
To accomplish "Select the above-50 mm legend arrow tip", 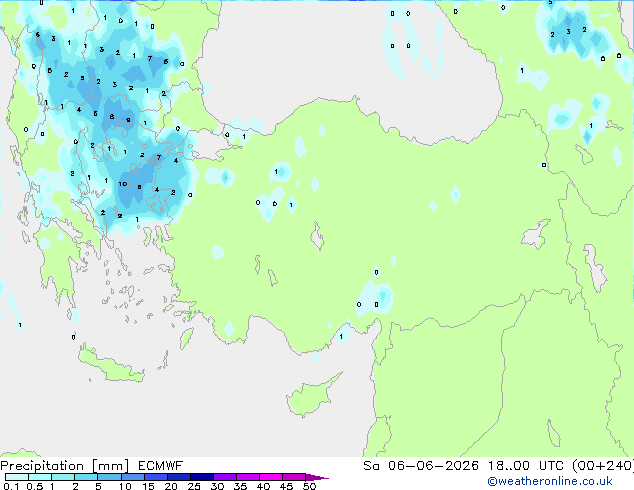I will [x=317, y=477].
